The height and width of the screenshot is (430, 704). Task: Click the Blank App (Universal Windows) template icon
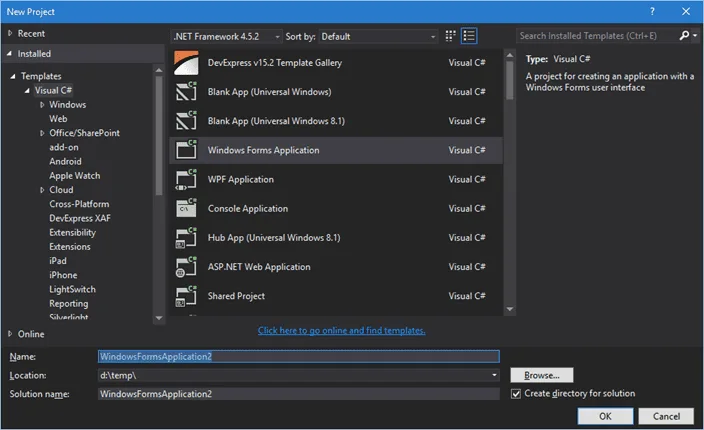click(x=186, y=92)
